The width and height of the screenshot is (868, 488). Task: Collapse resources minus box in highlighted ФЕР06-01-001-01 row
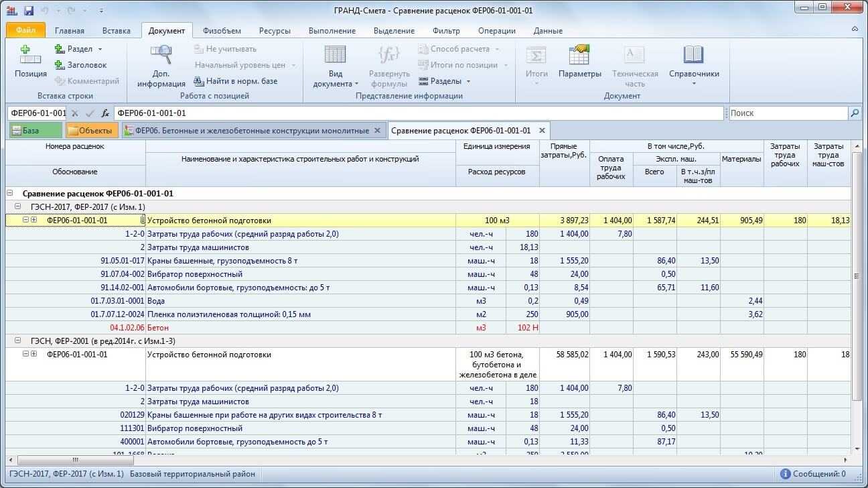[26, 220]
